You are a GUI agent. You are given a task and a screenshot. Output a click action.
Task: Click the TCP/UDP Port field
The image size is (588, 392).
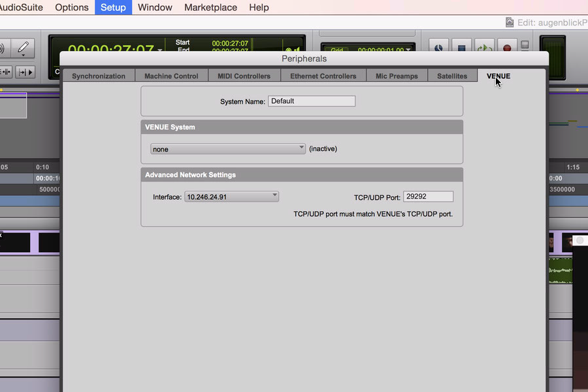point(428,197)
